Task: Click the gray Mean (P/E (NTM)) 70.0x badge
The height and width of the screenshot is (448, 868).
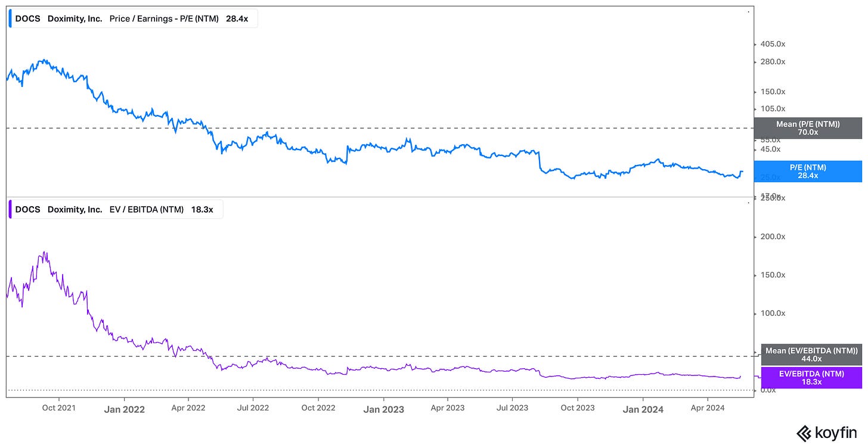Action: pyautogui.click(x=808, y=127)
